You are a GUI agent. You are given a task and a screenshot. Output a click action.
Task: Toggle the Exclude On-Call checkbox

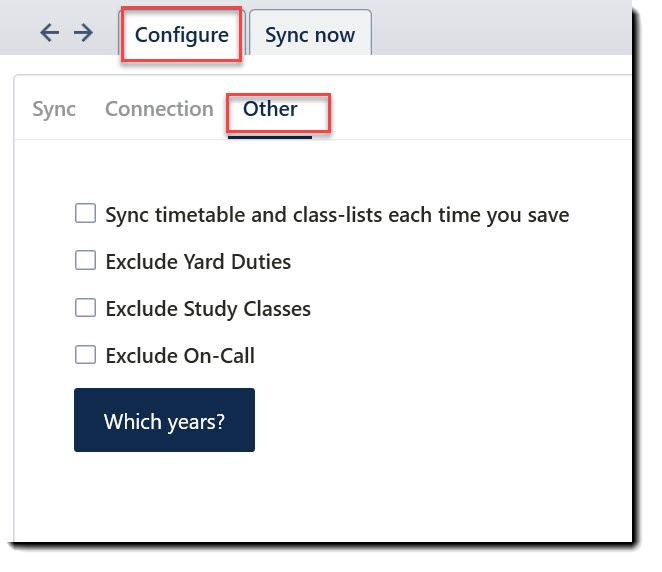point(86,355)
